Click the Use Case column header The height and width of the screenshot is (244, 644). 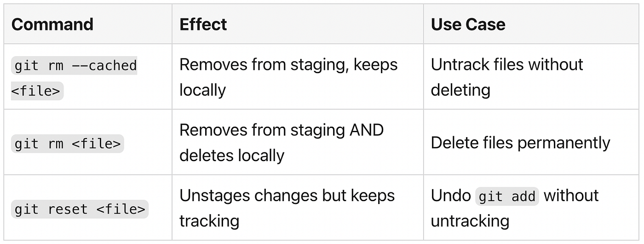tap(468, 24)
